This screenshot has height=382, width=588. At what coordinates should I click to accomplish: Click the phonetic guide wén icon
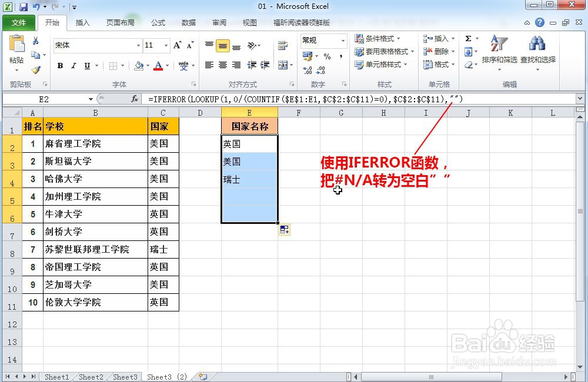(x=183, y=66)
